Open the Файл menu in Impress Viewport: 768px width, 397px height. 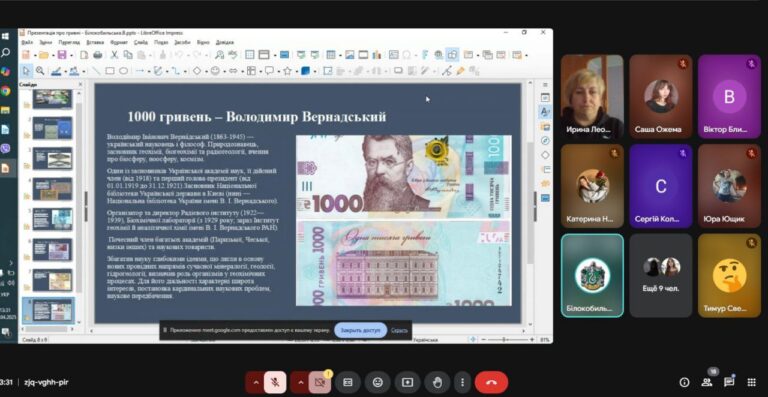coord(27,43)
